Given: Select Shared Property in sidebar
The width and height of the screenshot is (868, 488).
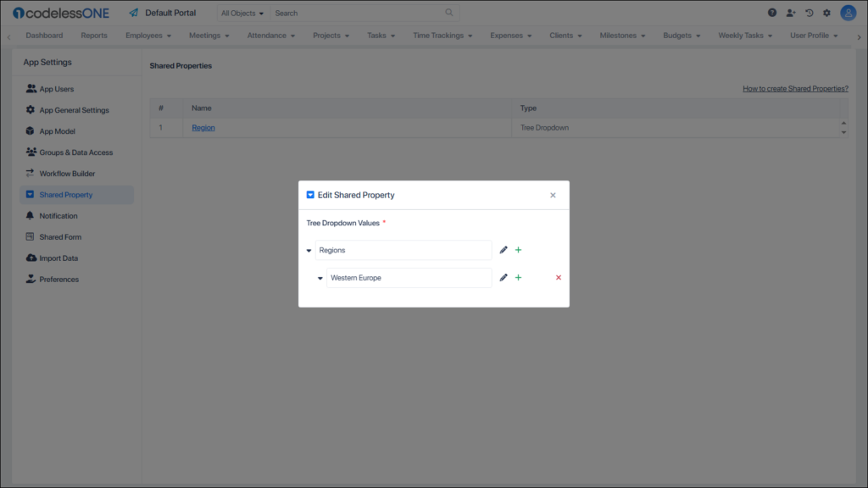Looking at the screenshot, I should tap(77, 195).
